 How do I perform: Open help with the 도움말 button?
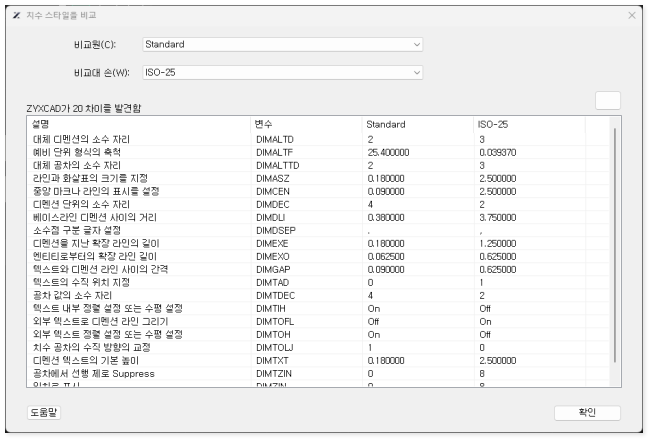tap(44, 412)
